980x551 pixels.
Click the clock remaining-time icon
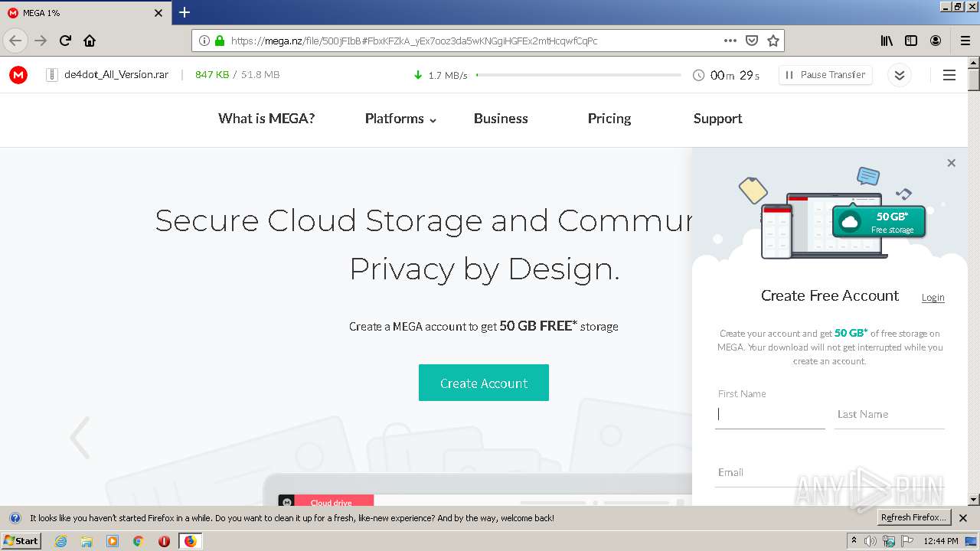click(x=698, y=75)
